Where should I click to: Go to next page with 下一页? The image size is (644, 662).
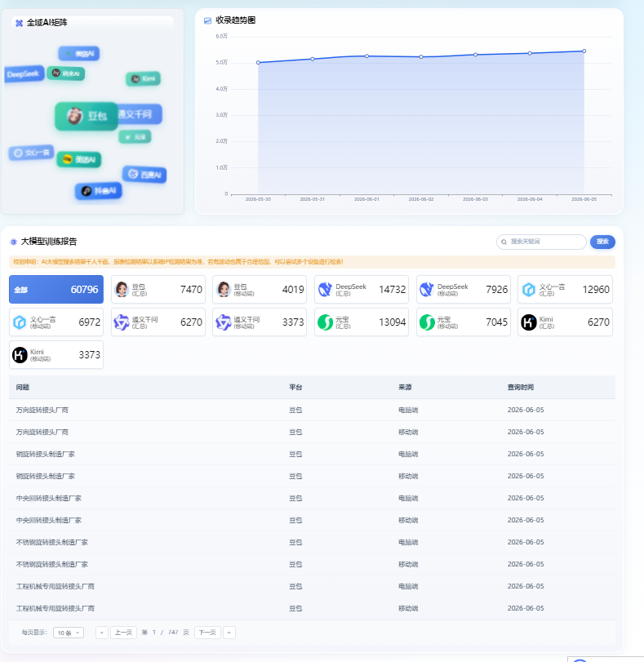click(207, 633)
